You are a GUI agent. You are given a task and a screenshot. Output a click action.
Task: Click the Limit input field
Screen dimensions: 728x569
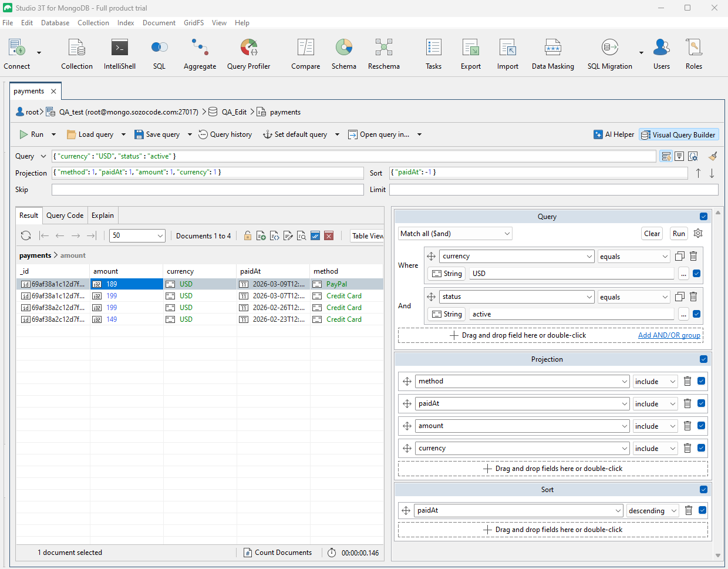tap(554, 190)
